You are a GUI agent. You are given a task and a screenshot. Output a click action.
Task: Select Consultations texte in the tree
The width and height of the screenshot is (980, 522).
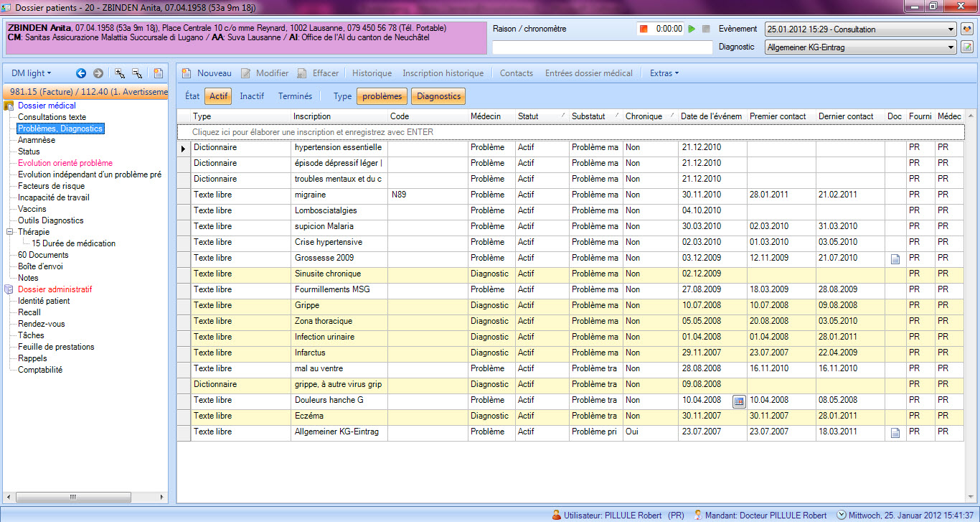(52, 117)
